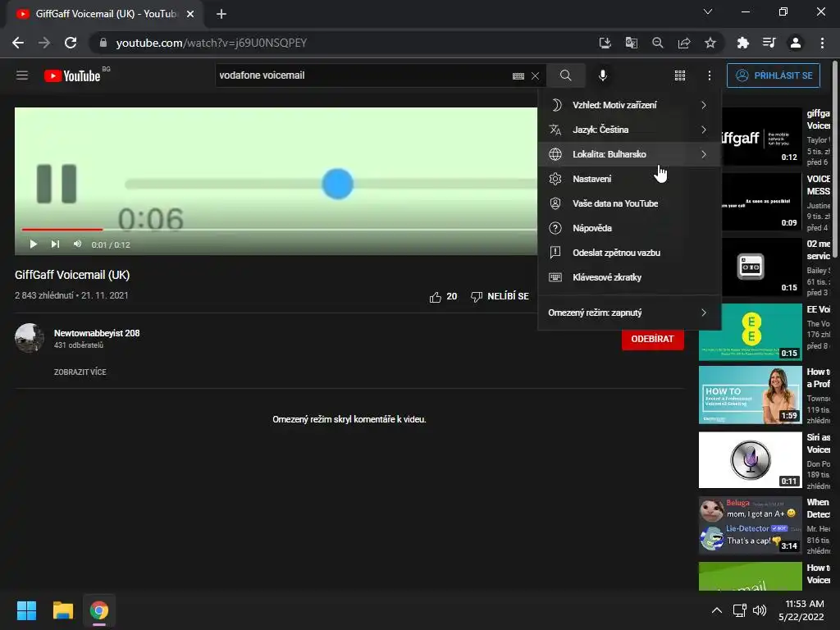This screenshot has height=630, width=840.
Task: Open Lokalita: Bulharsko location submenu
Action: coord(629,154)
